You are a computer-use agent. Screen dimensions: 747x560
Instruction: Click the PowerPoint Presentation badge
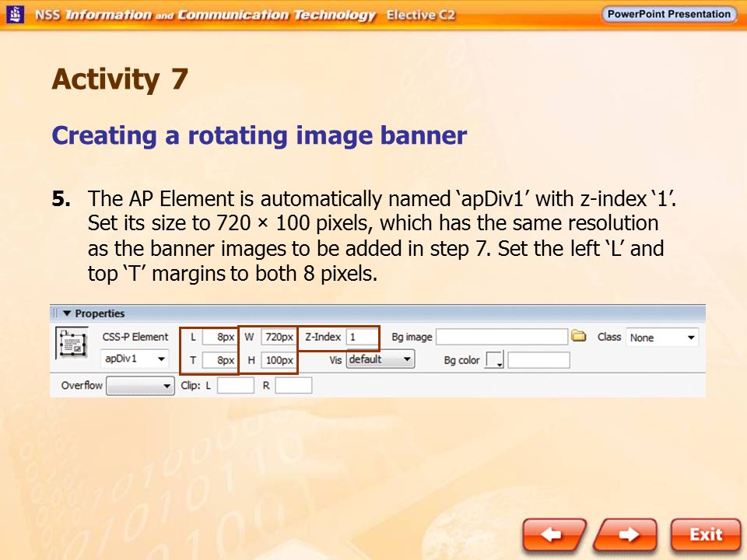669,14
